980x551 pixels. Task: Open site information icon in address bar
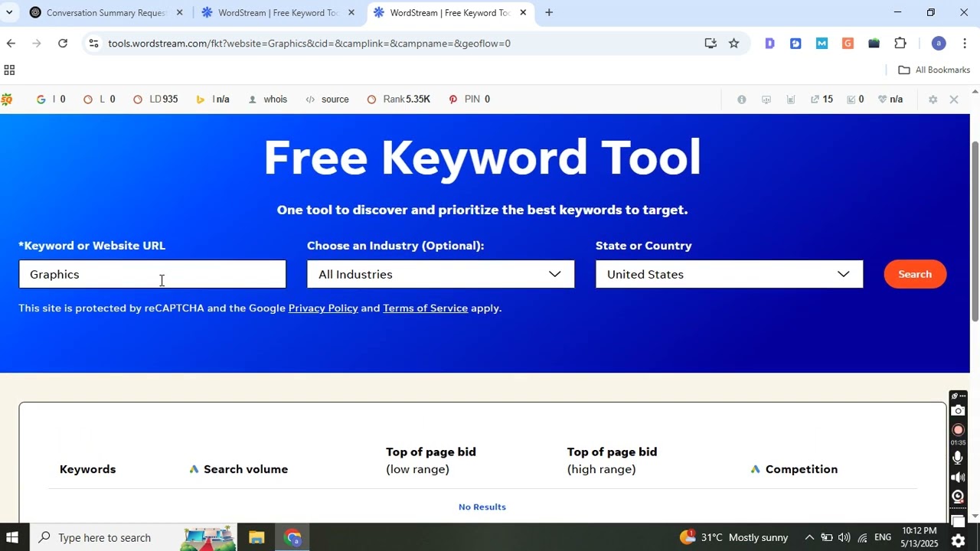coord(93,44)
